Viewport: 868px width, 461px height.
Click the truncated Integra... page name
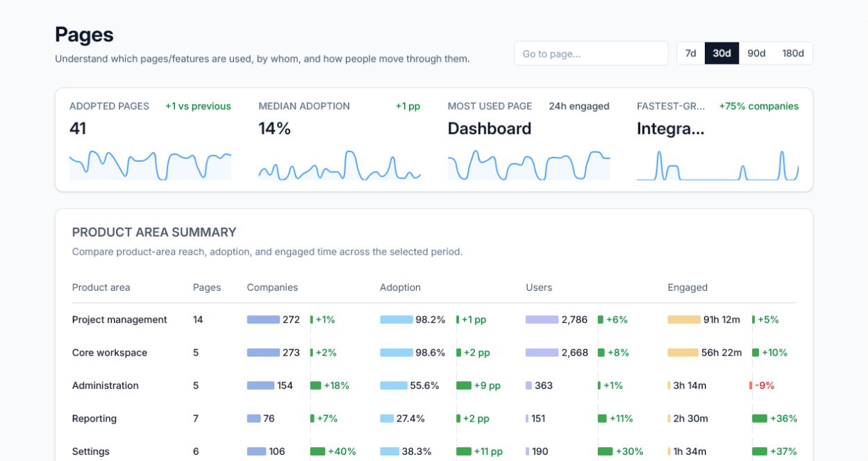pyautogui.click(x=671, y=128)
